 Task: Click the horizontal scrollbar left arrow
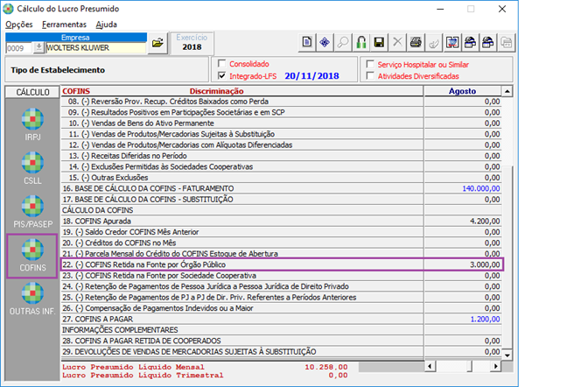tap(430, 366)
